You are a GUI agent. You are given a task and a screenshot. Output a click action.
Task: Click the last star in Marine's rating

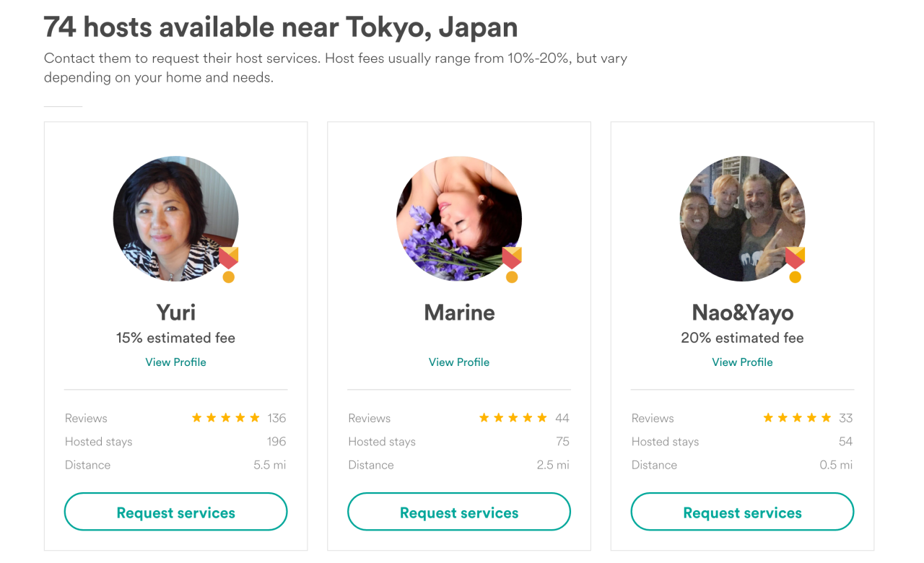pyautogui.click(x=543, y=417)
